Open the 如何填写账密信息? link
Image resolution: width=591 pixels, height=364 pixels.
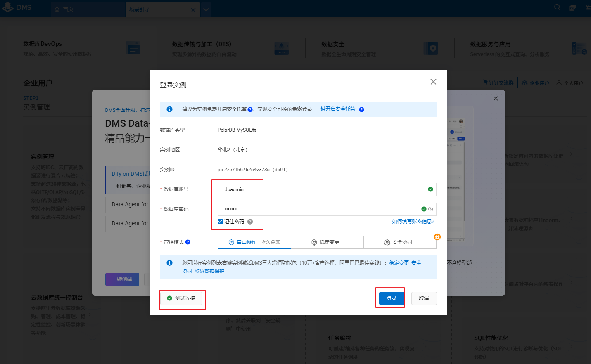[413, 222]
